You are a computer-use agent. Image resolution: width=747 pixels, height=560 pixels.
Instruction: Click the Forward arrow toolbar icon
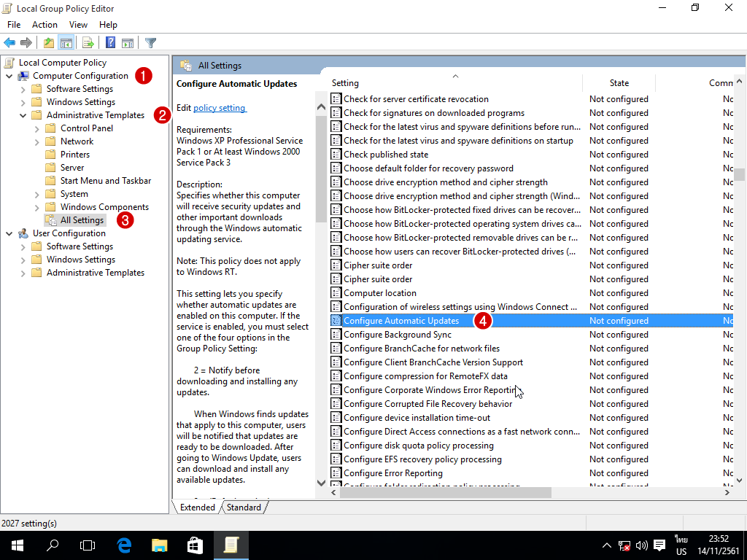26,43
